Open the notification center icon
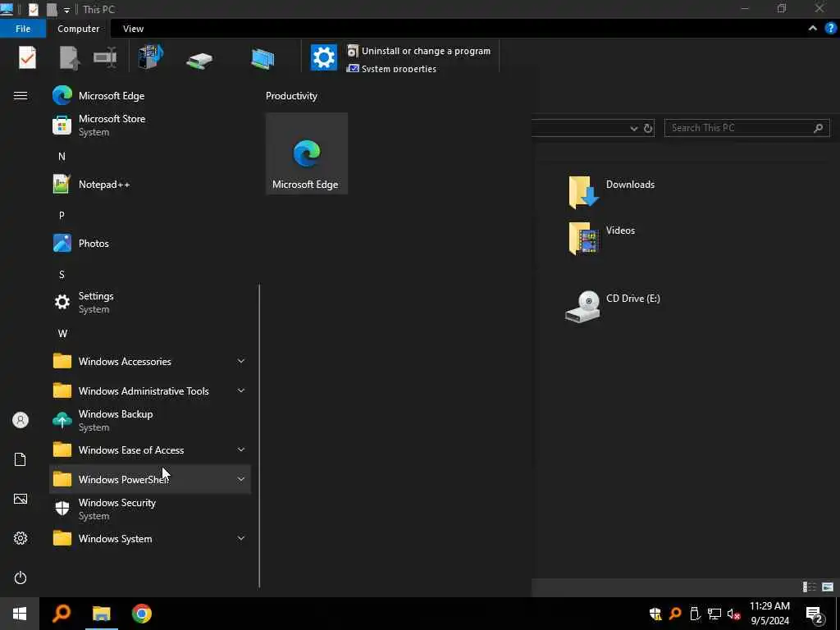The image size is (840, 630). pyautogui.click(x=815, y=614)
